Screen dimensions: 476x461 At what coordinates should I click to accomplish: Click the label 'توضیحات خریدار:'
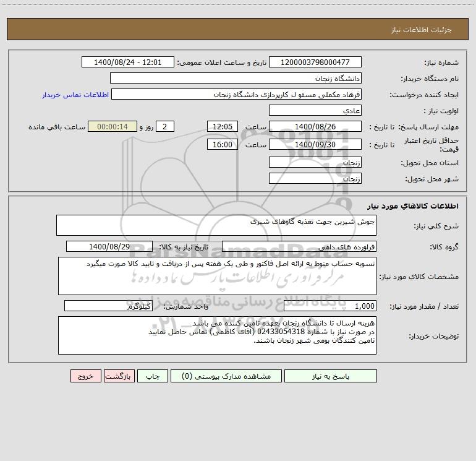point(433,336)
